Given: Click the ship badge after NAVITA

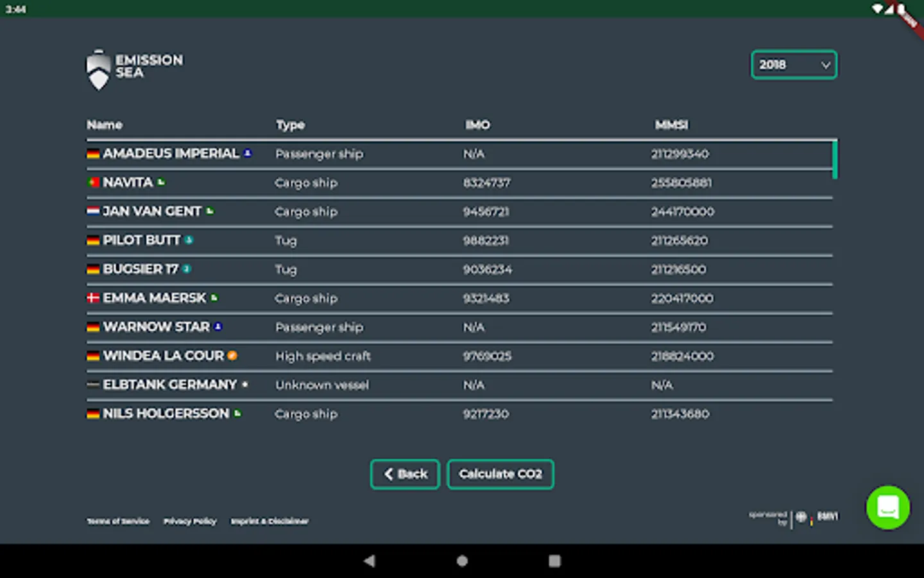Looking at the screenshot, I should [161, 182].
